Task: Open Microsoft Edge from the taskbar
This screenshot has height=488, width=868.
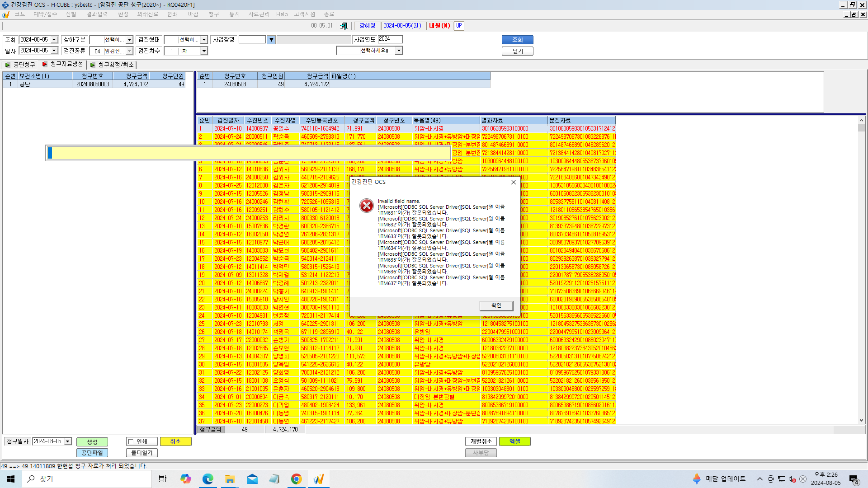Action: pyautogui.click(x=208, y=479)
